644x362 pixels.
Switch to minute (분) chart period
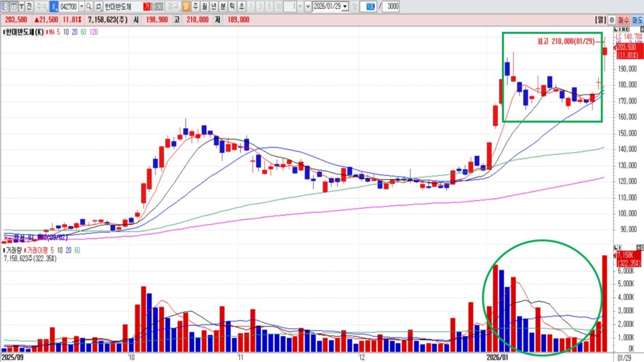[223, 6]
